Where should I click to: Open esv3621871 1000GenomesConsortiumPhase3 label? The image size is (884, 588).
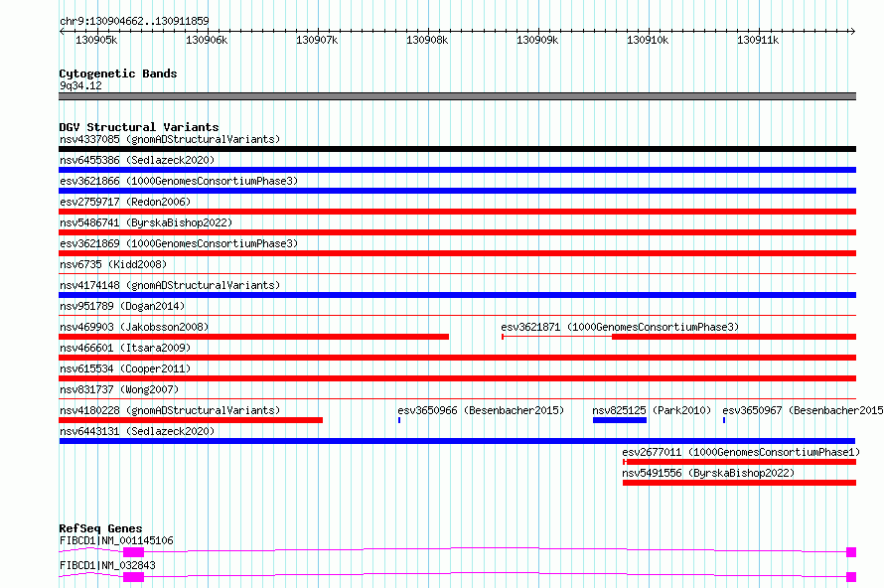620,327
